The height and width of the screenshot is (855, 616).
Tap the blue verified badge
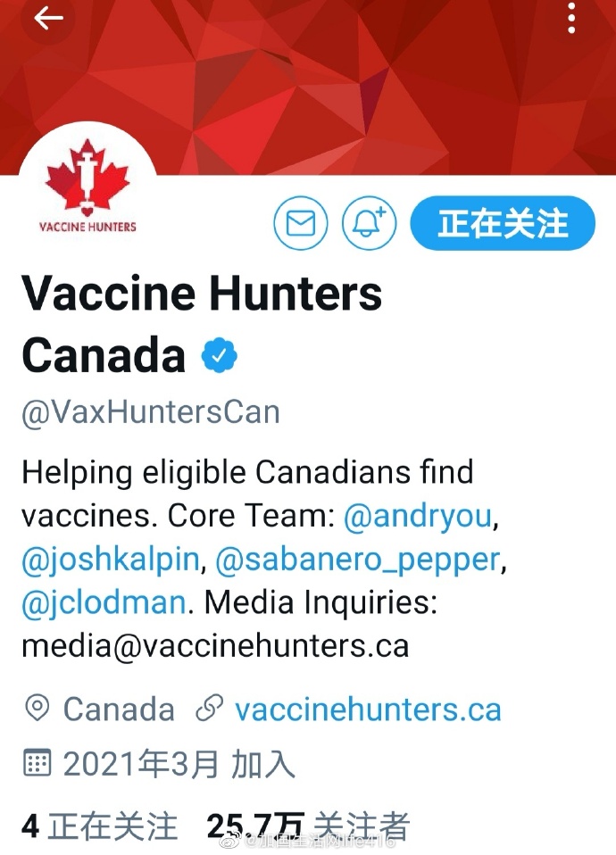click(x=219, y=355)
